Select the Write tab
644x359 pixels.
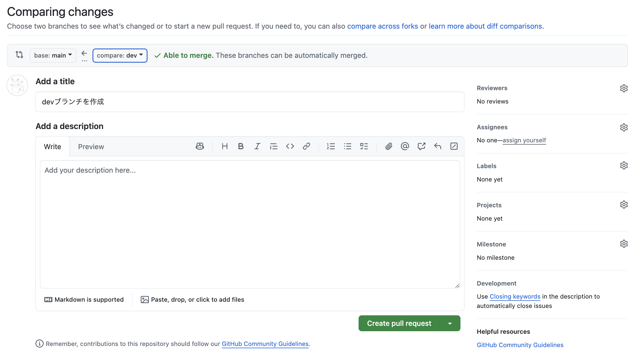[x=52, y=147]
